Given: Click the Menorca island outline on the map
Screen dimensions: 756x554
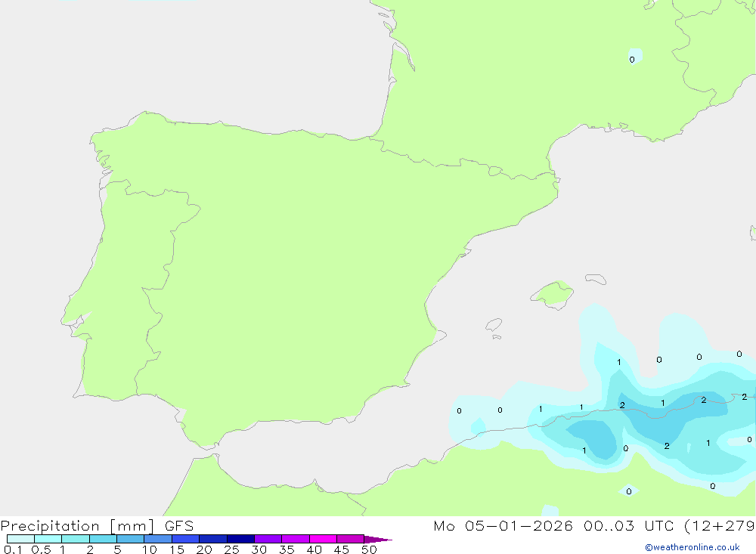Looking at the screenshot, I should [x=596, y=279].
